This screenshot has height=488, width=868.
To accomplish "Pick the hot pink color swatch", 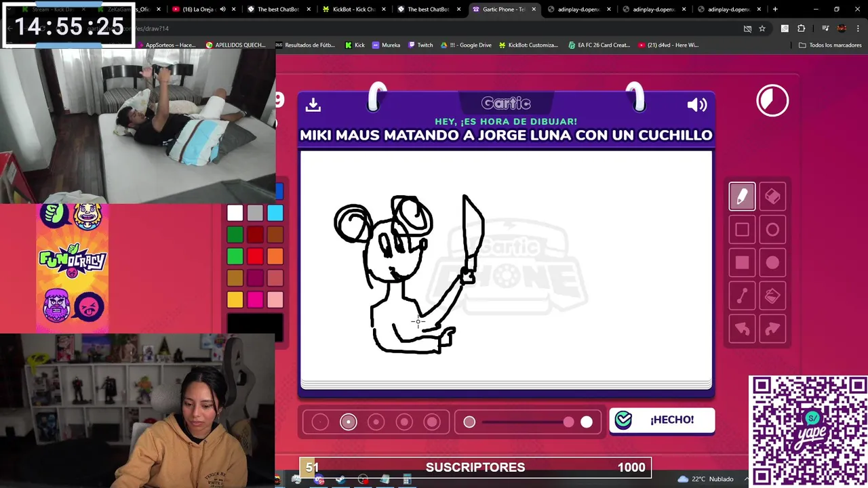I will pos(255,300).
